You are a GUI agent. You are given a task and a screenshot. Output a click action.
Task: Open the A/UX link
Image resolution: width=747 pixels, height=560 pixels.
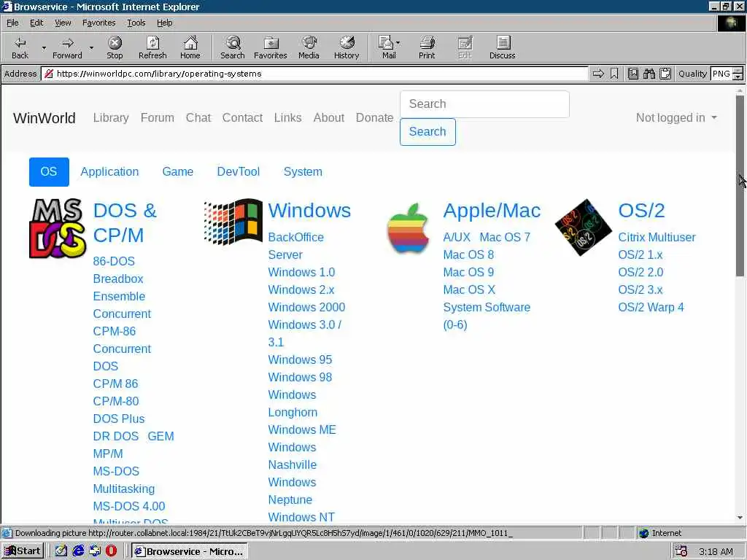(x=457, y=237)
